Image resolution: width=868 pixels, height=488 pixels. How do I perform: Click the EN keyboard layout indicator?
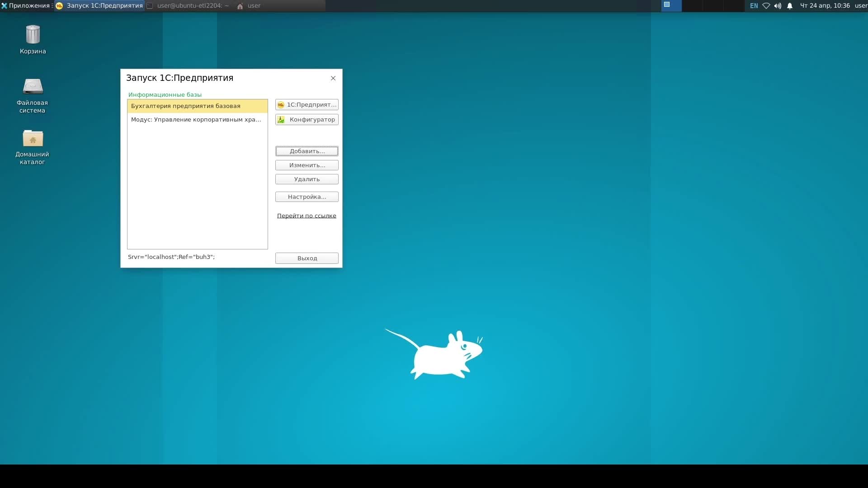[754, 6]
